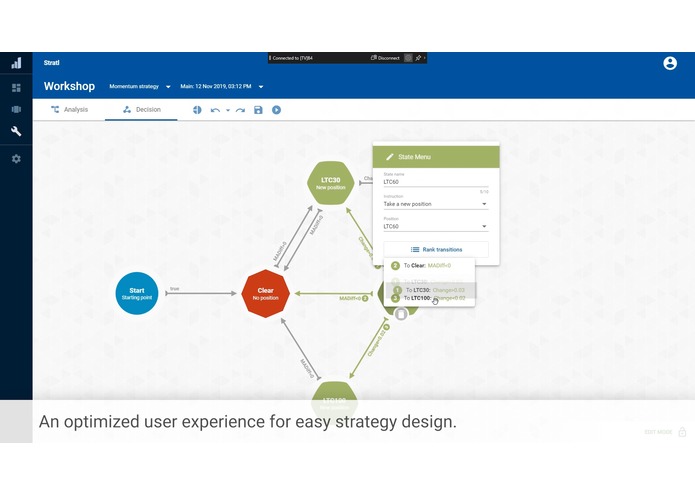695x494 pixels.
Task: Click the trash delete icon below the state
Action: point(401,314)
